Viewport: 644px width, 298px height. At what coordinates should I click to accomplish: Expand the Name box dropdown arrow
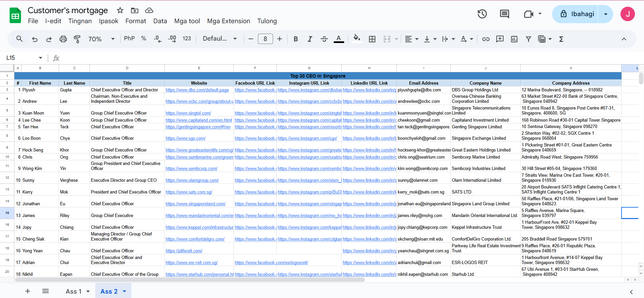[41, 58]
